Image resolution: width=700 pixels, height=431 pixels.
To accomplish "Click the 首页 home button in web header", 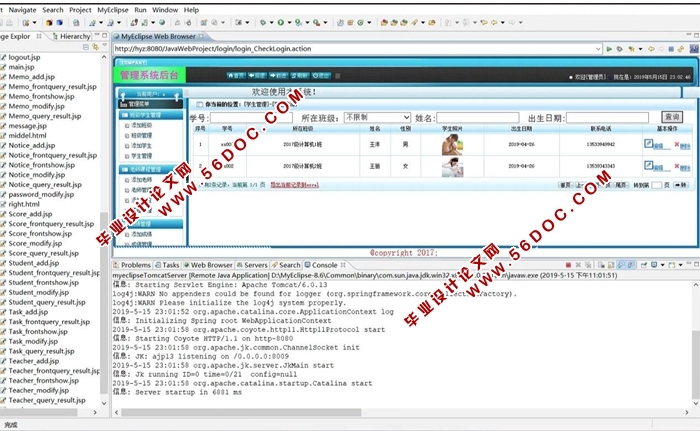I will pos(236,75).
